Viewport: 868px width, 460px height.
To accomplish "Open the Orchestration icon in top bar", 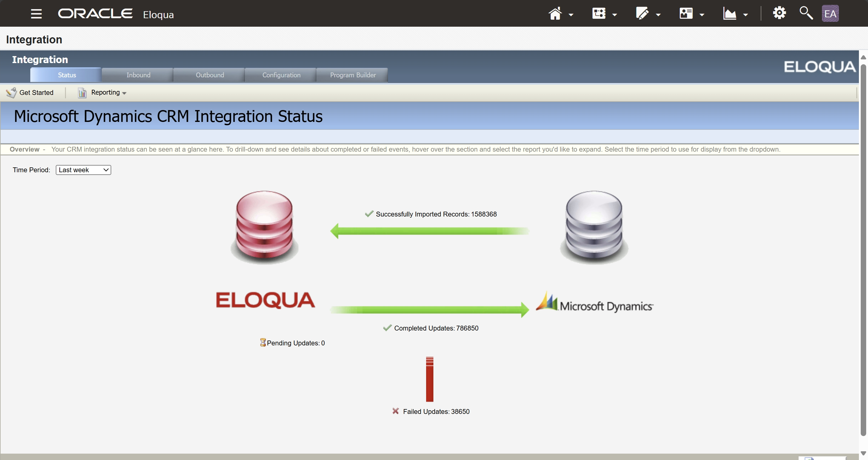I will (599, 14).
